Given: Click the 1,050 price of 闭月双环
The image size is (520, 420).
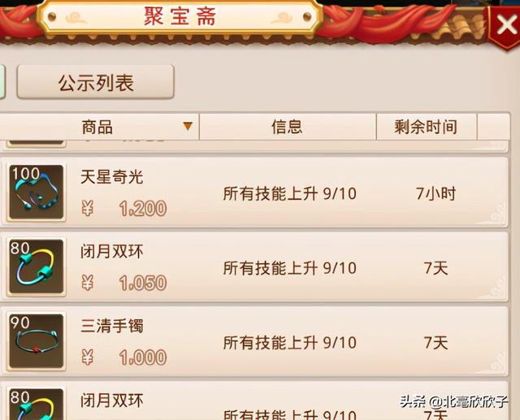Looking at the screenshot, I should tap(143, 283).
